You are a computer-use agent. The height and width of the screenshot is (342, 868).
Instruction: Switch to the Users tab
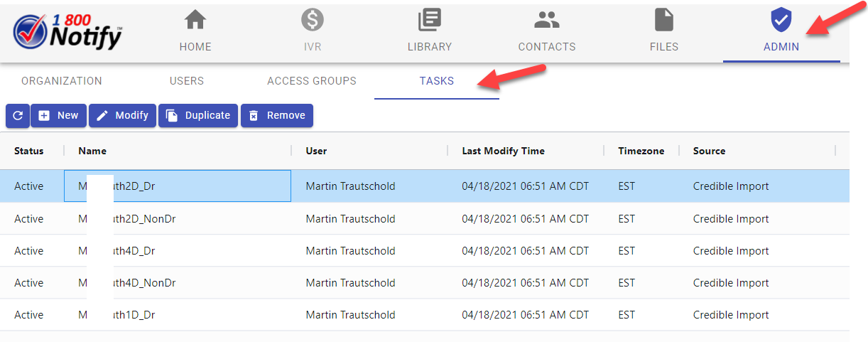187,81
